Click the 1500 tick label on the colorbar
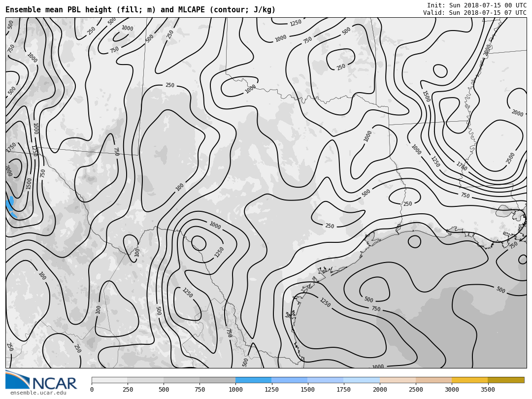This screenshot has width=532, height=399. click(307, 390)
